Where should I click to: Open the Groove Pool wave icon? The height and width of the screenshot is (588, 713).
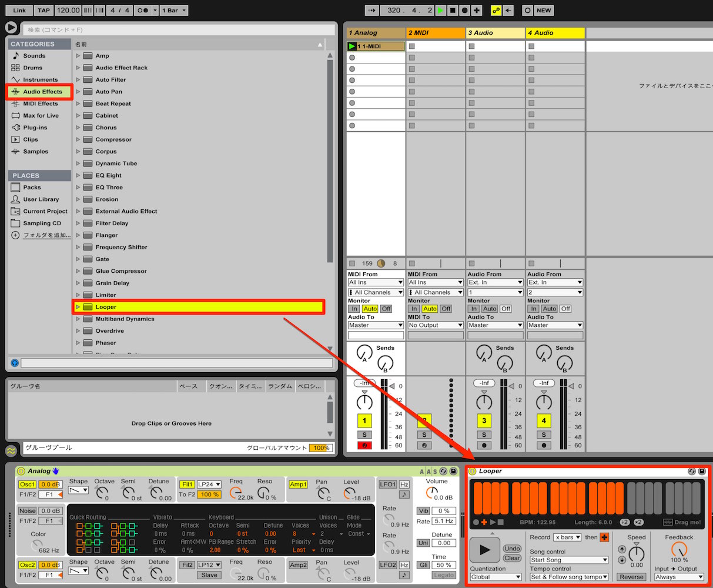tap(11, 451)
